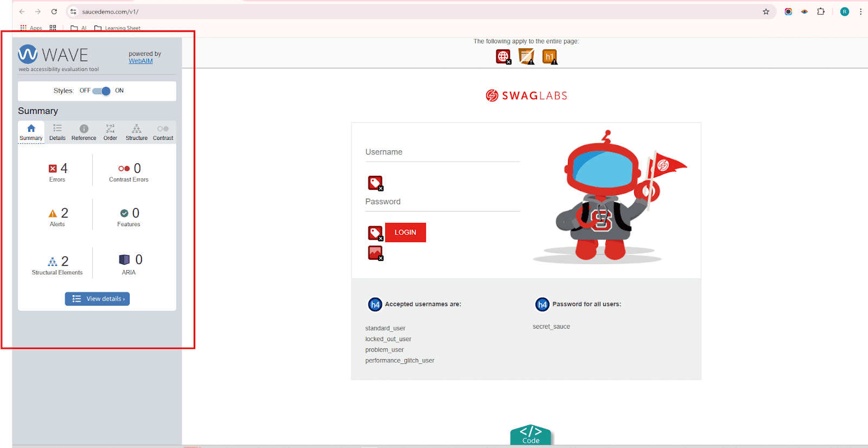Viewport: 868px width, 448px height.
Task: Click the Structural Elements icon
Action: (53, 261)
